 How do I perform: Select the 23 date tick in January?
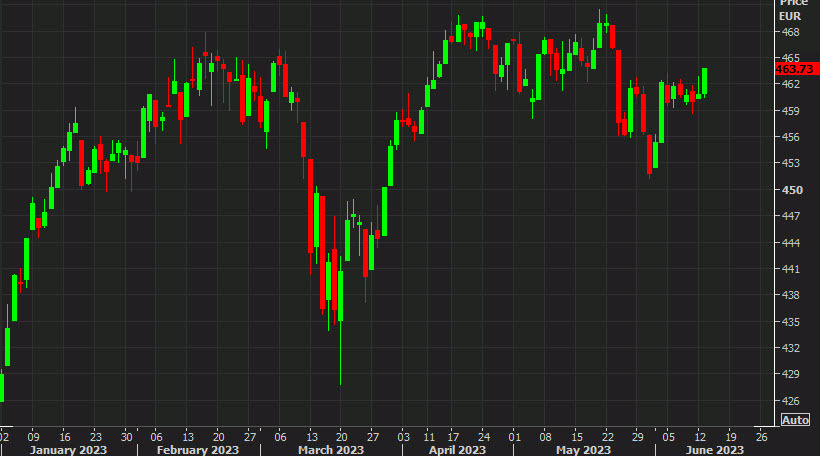click(96, 437)
